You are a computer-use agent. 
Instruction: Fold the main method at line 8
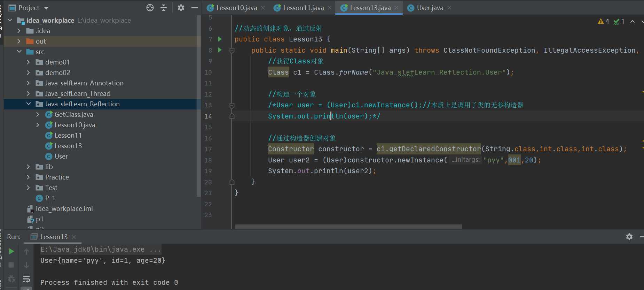tap(232, 50)
